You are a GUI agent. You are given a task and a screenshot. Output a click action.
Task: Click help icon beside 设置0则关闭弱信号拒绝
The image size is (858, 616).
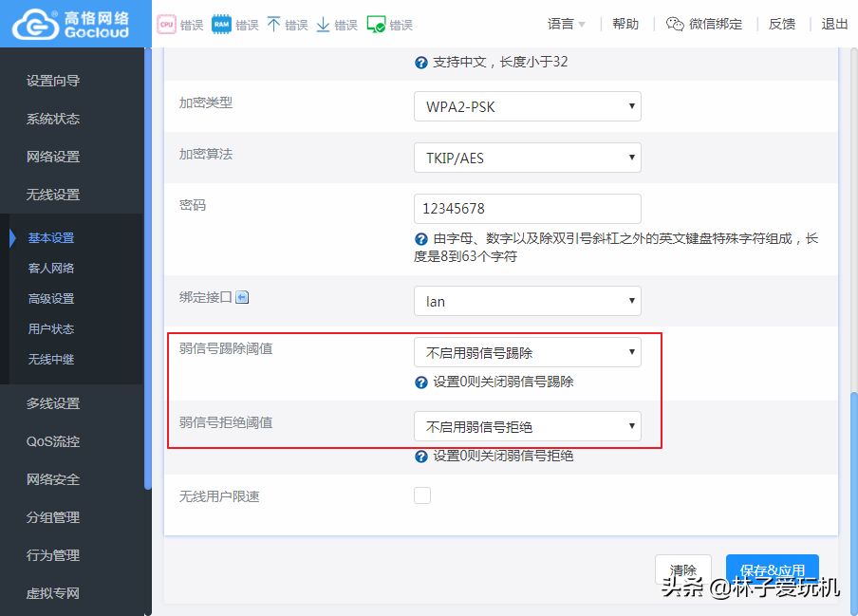pos(420,457)
